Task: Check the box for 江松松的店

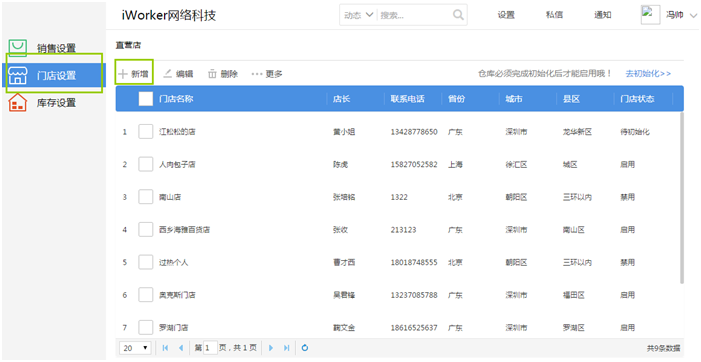Action: (x=146, y=131)
